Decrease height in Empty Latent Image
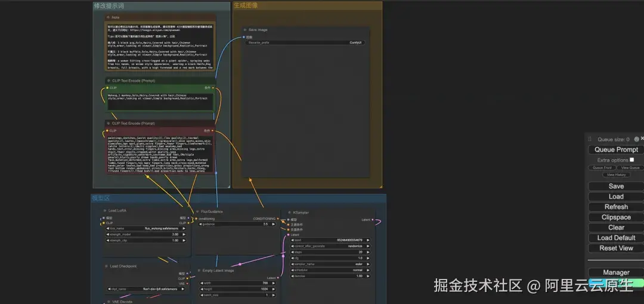 click(x=202, y=289)
